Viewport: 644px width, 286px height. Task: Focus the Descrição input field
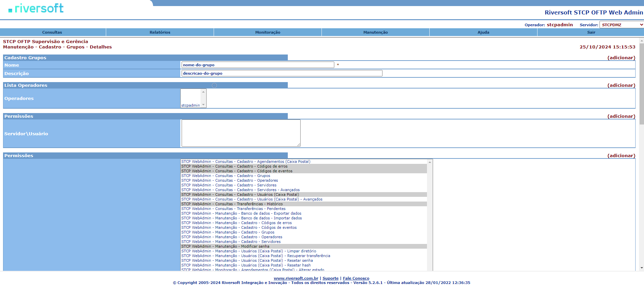pos(282,73)
